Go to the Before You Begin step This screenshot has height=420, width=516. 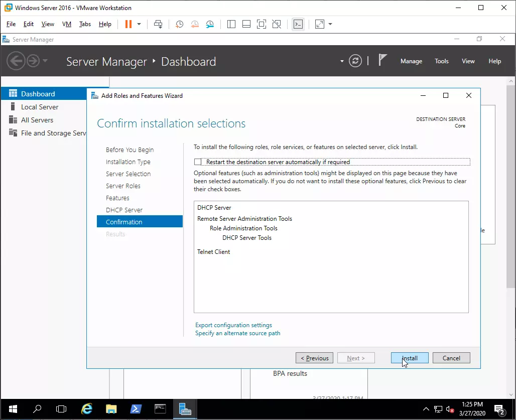point(130,150)
